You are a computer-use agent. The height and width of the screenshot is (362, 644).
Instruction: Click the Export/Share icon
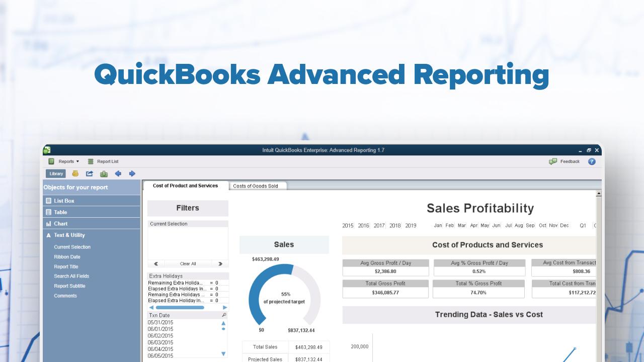(89, 173)
